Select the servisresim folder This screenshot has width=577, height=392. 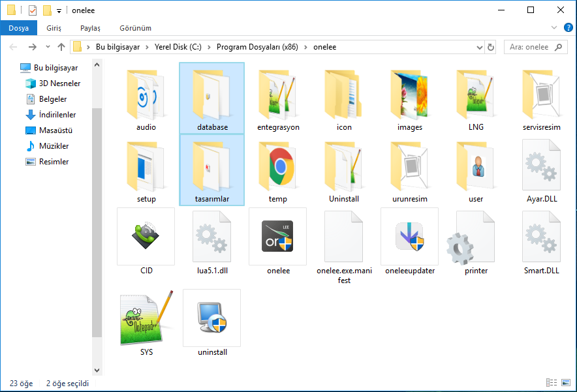pyautogui.click(x=542, y=98)
